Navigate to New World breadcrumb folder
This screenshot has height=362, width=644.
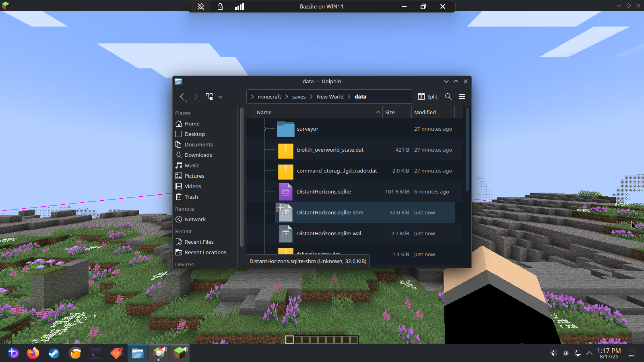click(x=330, y=97)
